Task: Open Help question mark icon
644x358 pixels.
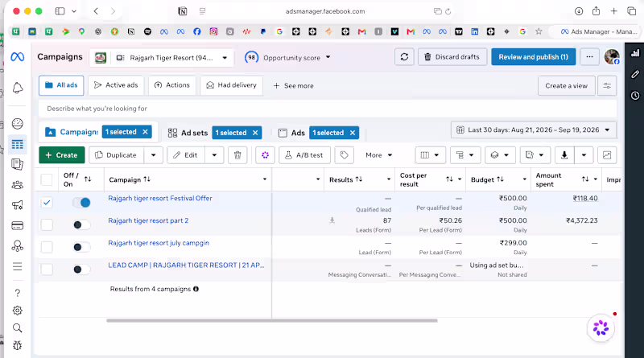Action: [x=17, y=293]
